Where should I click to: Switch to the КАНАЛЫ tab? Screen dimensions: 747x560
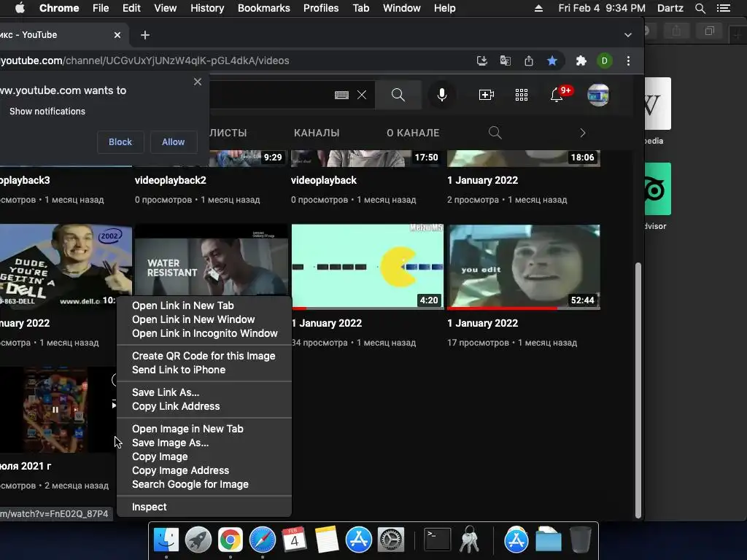pos(317,133)
